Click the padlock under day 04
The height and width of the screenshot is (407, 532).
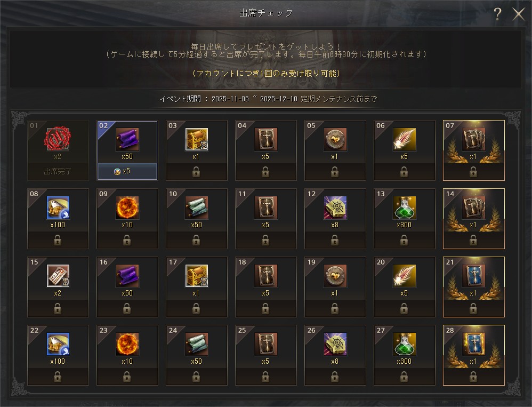click(265, 172)
